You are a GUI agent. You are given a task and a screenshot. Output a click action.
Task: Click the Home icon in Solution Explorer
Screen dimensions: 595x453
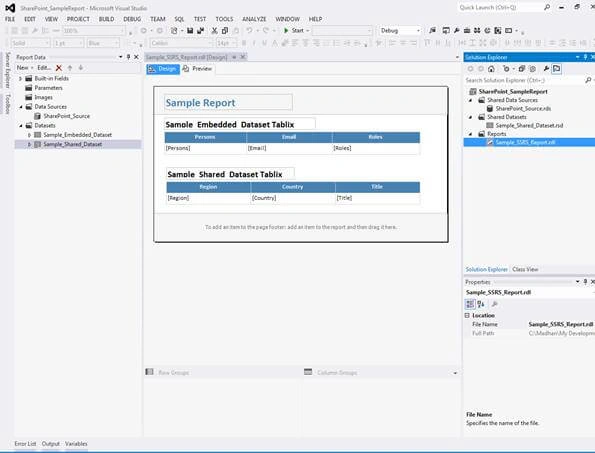coord(491,69)
